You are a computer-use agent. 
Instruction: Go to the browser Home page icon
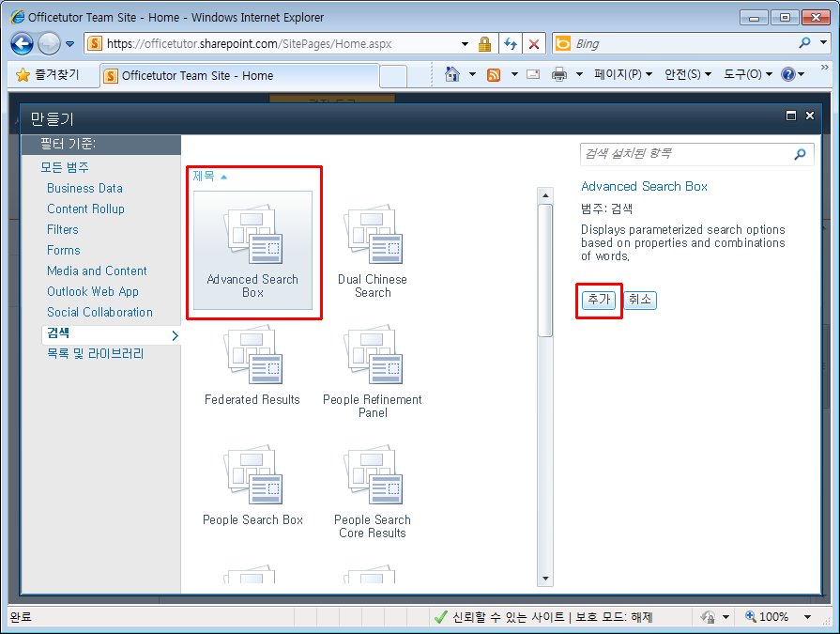pos(452,74)
